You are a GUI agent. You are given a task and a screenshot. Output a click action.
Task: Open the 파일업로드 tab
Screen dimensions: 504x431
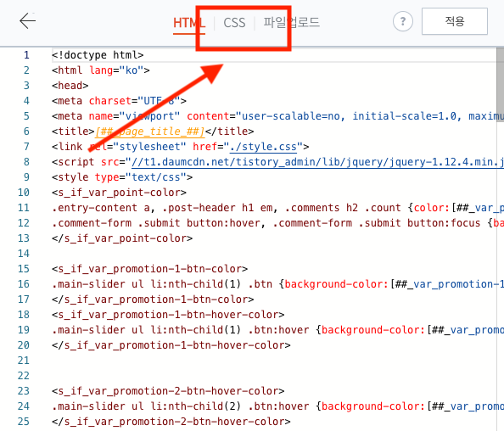tap(292, 23)
